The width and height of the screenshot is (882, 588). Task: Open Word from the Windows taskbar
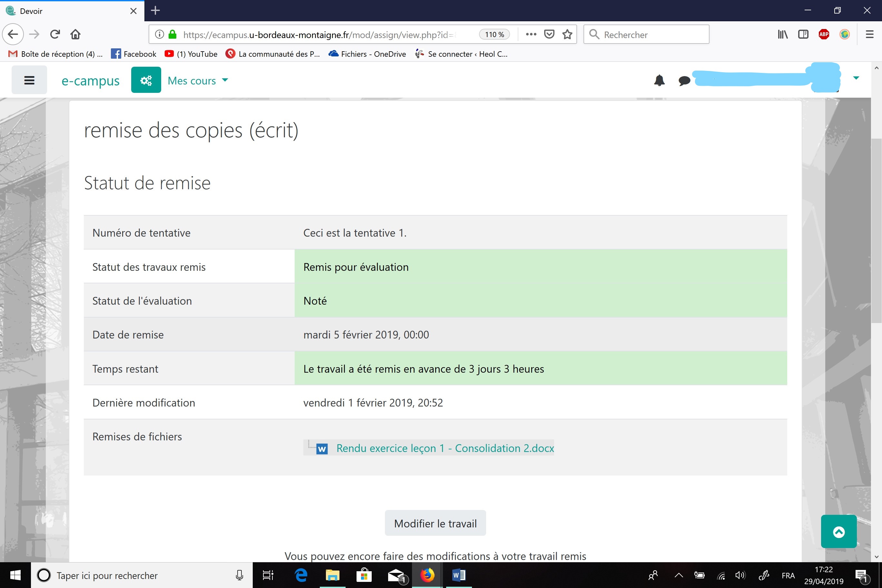(x=459, y=575)
